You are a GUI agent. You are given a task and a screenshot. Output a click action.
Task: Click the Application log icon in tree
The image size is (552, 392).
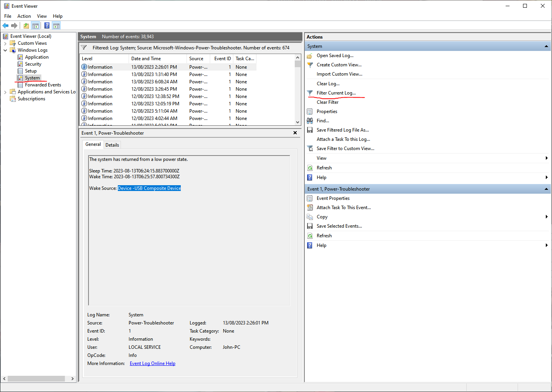click(x=20, y=57)
